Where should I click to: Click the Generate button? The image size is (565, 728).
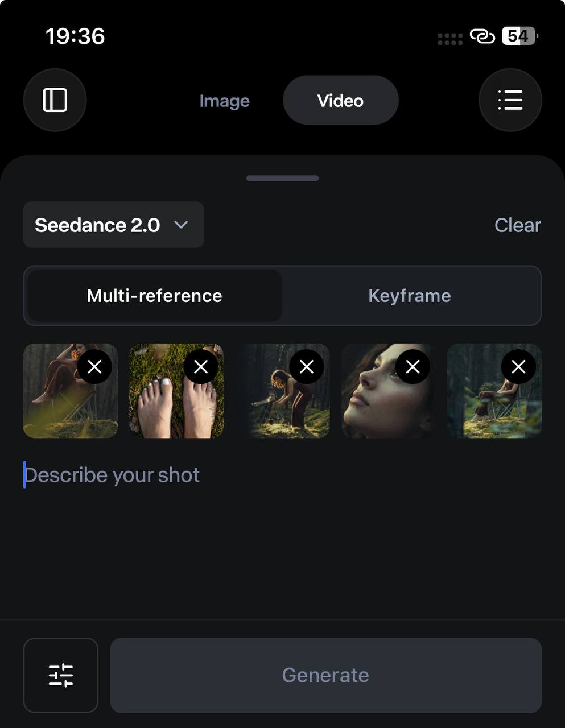click(325, 675)
